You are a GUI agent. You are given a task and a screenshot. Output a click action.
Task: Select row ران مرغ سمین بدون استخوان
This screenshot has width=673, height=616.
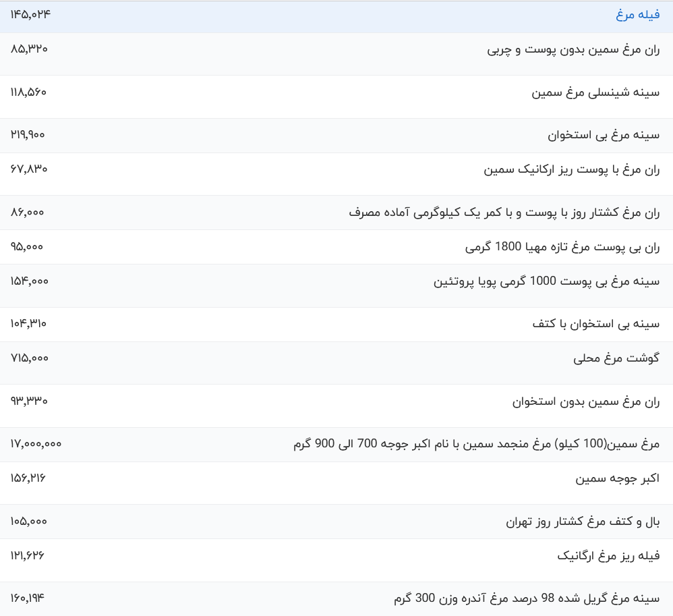tap(336, 406)
